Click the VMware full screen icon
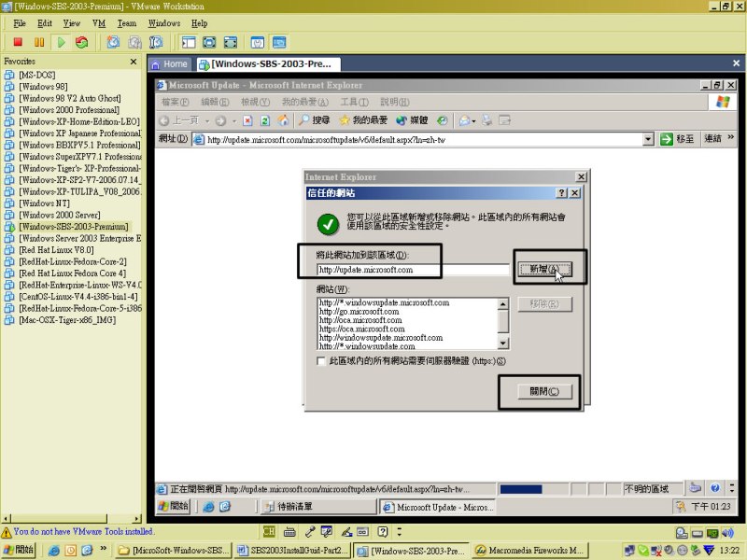Viewport: 747px width, 560px height. coord(209,42)
